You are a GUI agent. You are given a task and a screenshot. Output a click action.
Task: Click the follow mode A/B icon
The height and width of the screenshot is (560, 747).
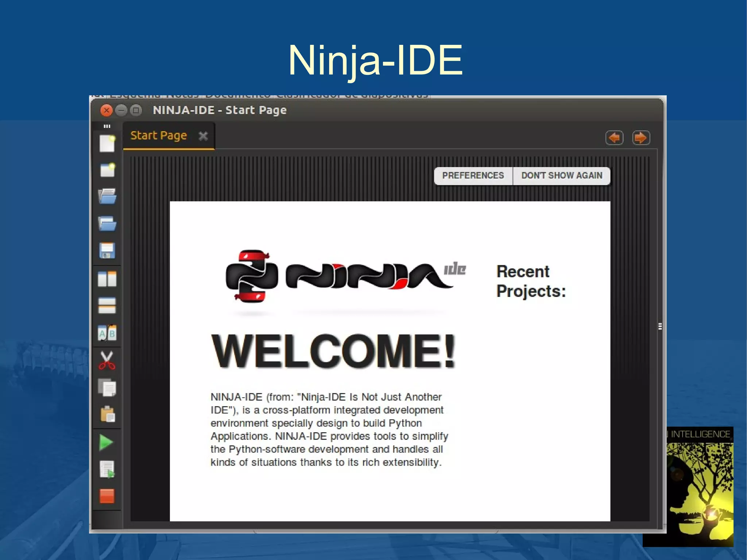(107, 333)
